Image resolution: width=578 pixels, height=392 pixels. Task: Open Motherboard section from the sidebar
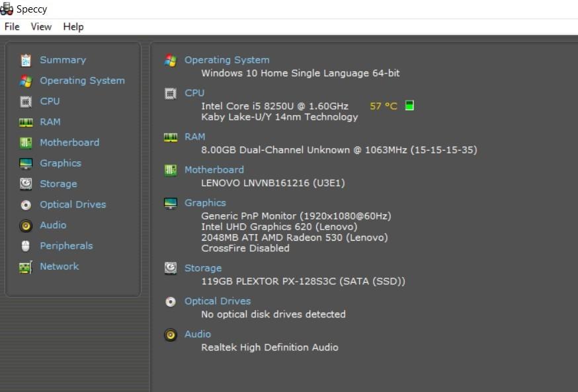[69, 143]
